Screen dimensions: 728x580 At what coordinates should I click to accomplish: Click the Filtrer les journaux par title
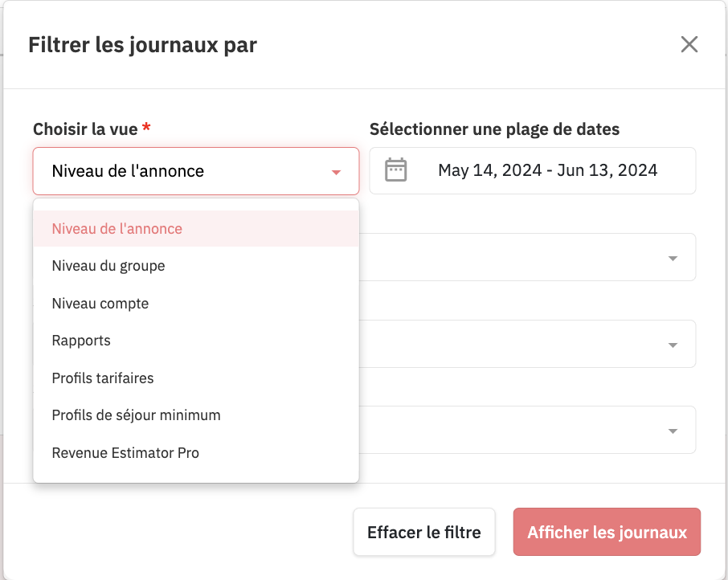[x=142, y=45]
